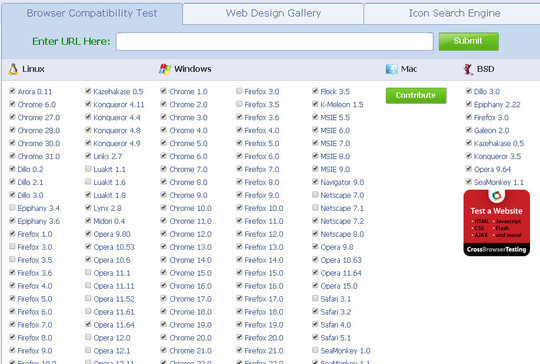Click the Windows column heading

193,69
